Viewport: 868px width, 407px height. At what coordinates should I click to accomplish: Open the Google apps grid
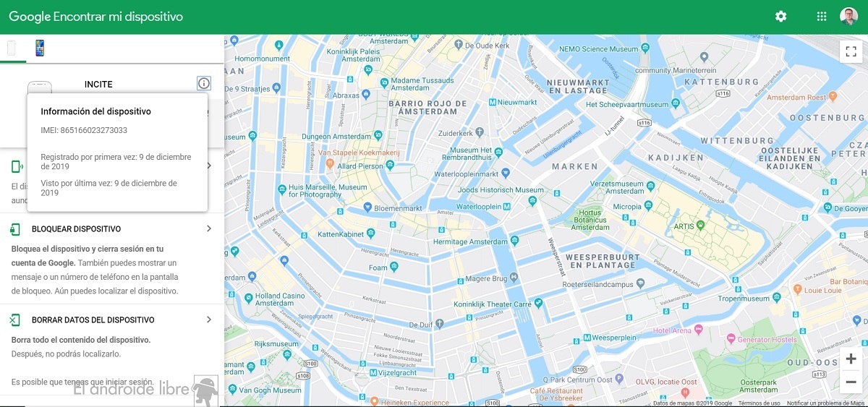[x=822, y=16]
